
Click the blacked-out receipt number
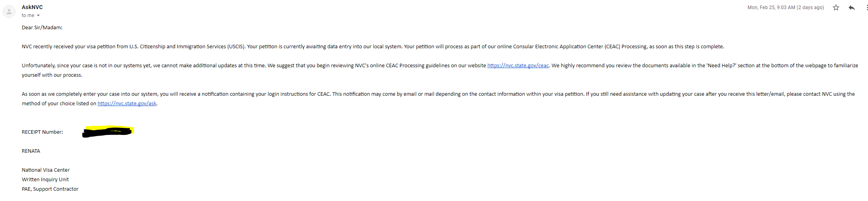pos(108,131)
